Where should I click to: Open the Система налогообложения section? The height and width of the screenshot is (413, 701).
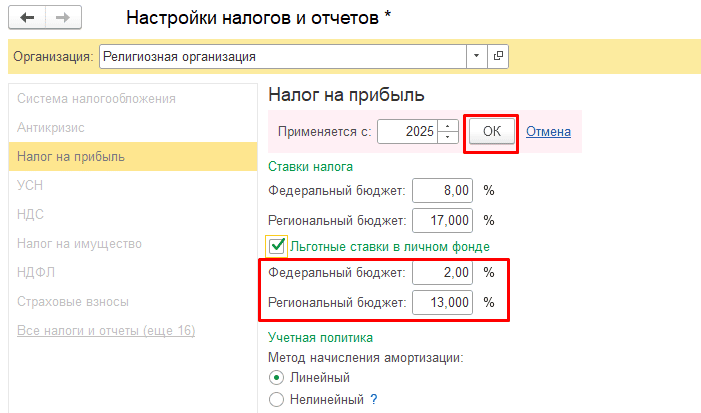[x=96, y=99]
